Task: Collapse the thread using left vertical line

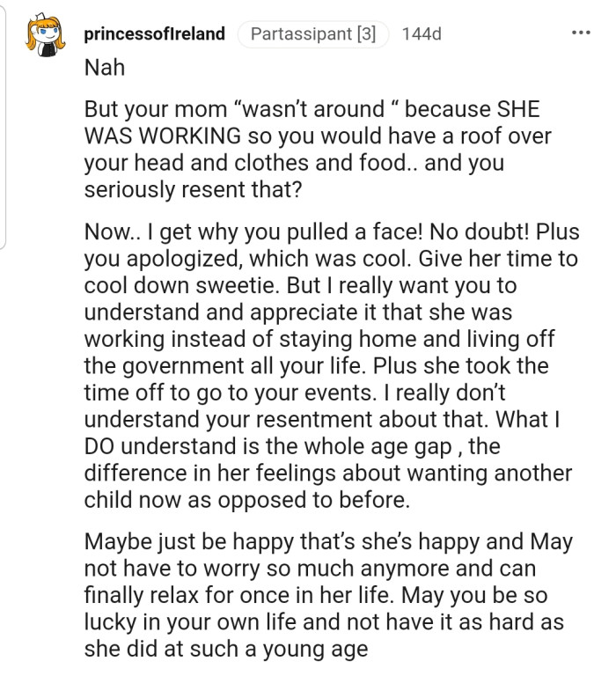Action: pos(7,123)
